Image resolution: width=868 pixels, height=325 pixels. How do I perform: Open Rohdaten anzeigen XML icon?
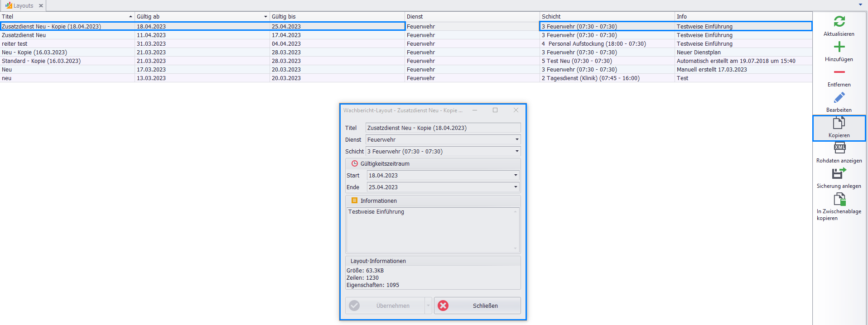click(x=839, y=148)
